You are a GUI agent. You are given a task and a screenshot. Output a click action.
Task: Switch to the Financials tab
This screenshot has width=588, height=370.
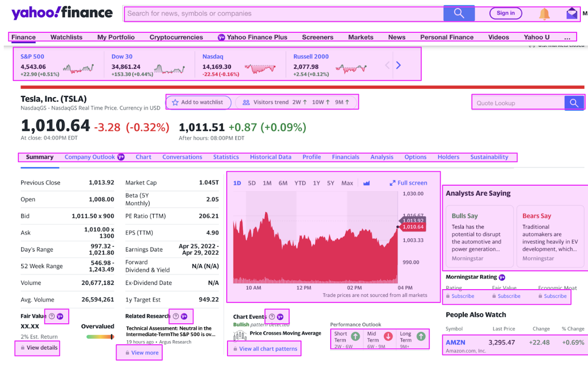pyautogui.click(x=345, y=157)
